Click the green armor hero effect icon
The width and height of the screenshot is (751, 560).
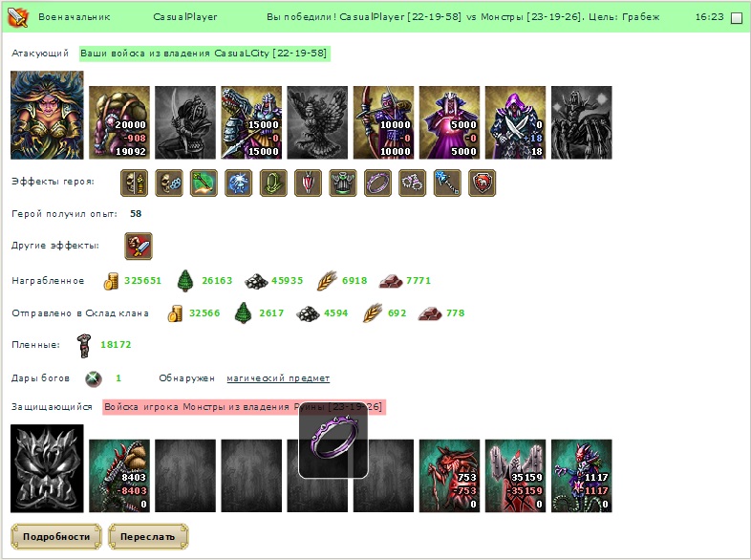point(343,183)
